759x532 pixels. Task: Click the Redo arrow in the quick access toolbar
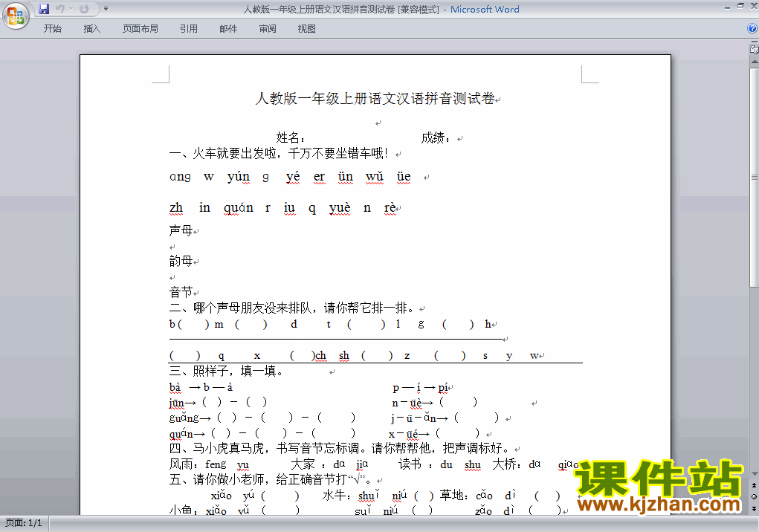pos(84,9)
